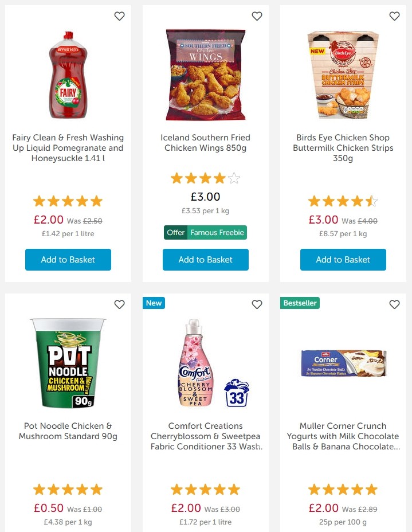Favorite the Fairy washing up liquid

(119, 16)
